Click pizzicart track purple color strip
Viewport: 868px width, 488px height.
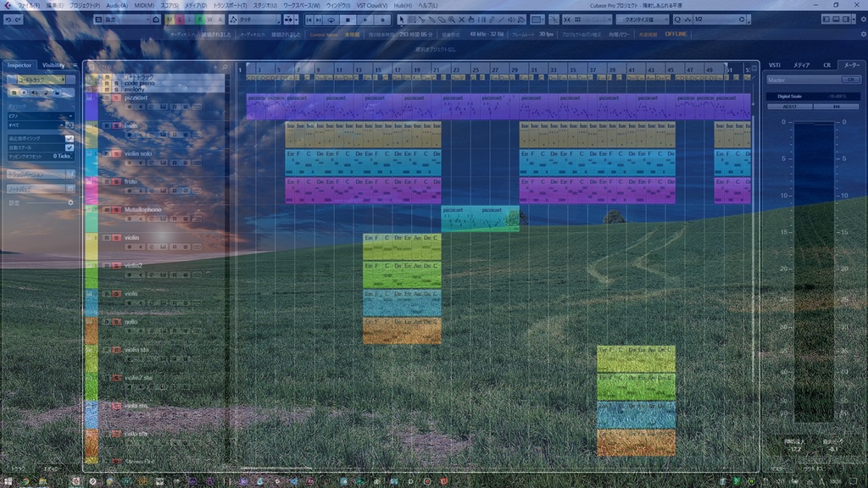click(x=92, y=107)
